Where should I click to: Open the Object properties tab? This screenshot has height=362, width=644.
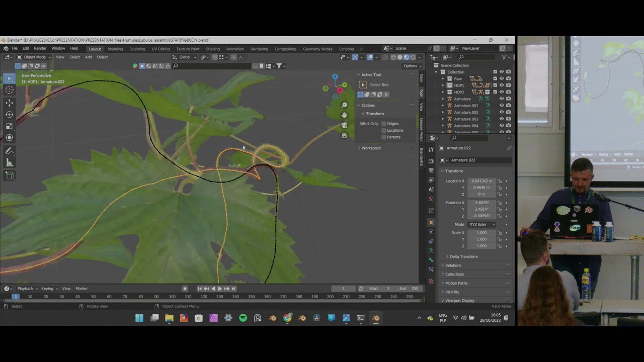pos(431,222)
